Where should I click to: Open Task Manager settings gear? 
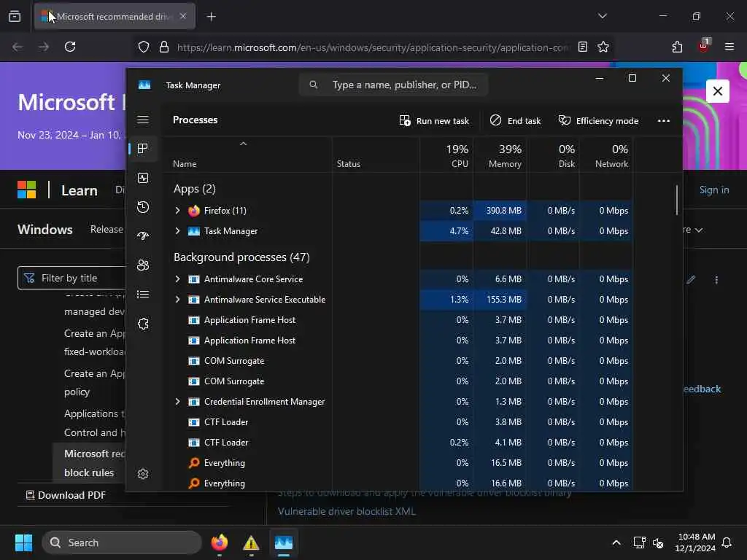point(143,474)
